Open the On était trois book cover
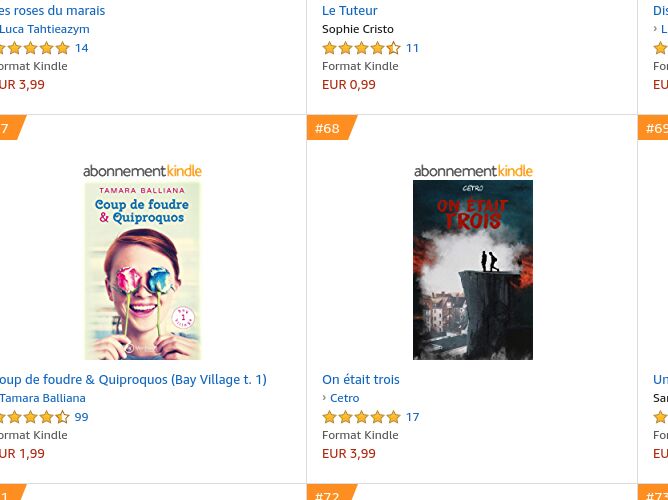 coord(473,270)
